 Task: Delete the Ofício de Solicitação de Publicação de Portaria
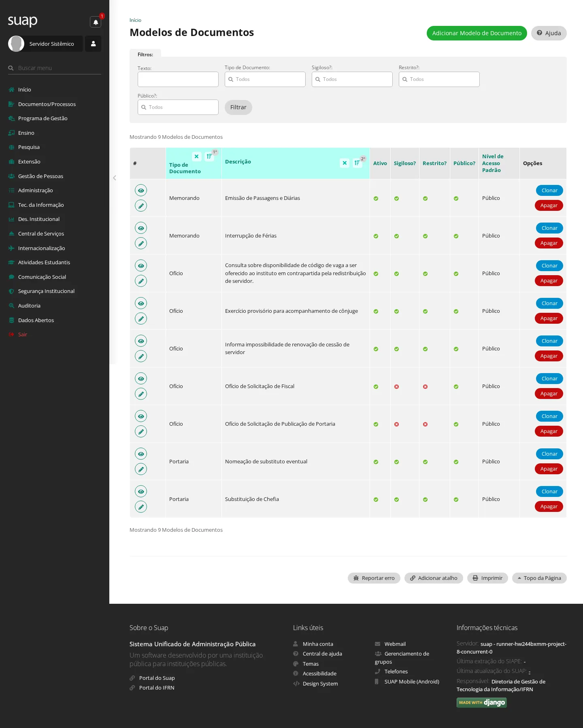click(x=549, y=431)
